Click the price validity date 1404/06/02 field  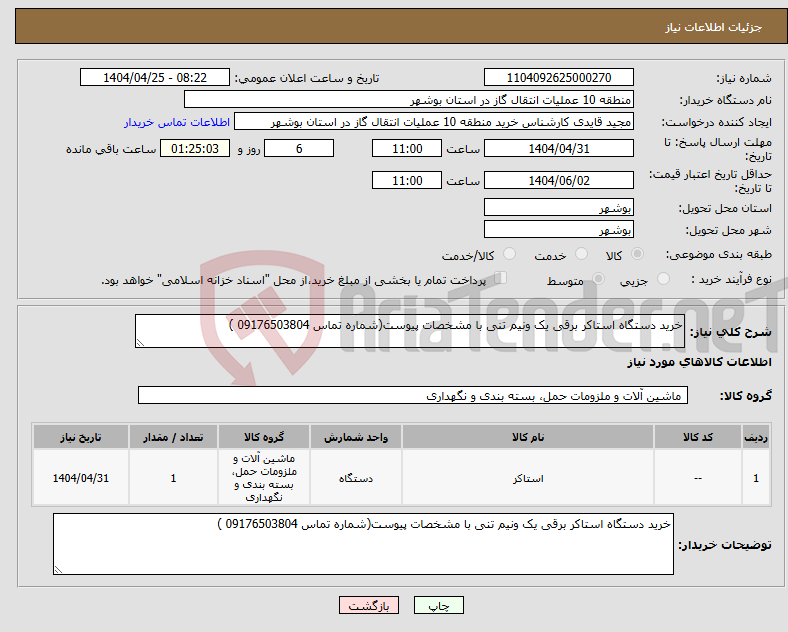[x=559, y=180]
